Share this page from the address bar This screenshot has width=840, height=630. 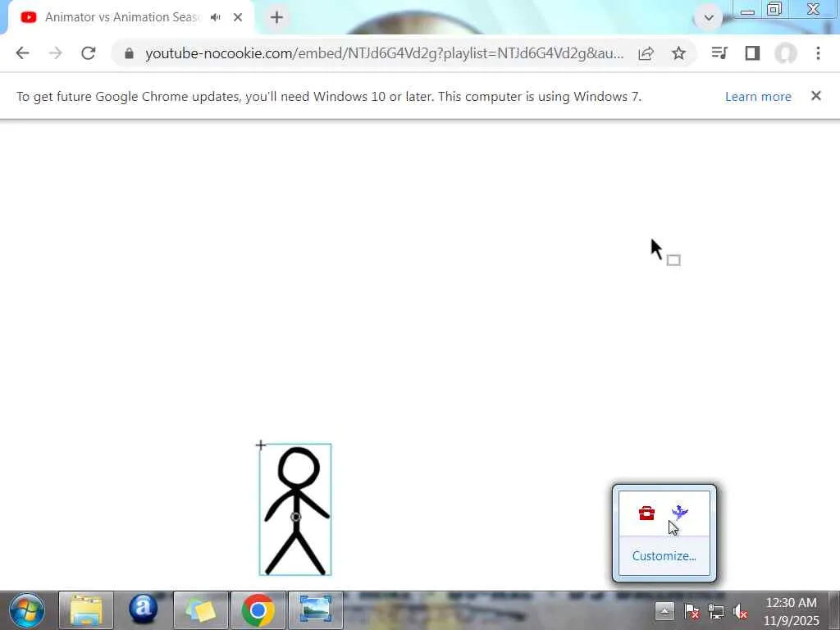(646, 53)
